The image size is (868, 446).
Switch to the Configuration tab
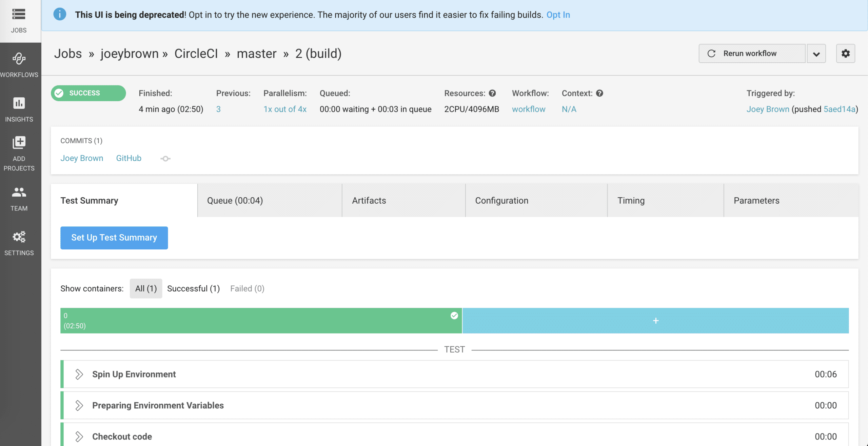coord(501,201)
